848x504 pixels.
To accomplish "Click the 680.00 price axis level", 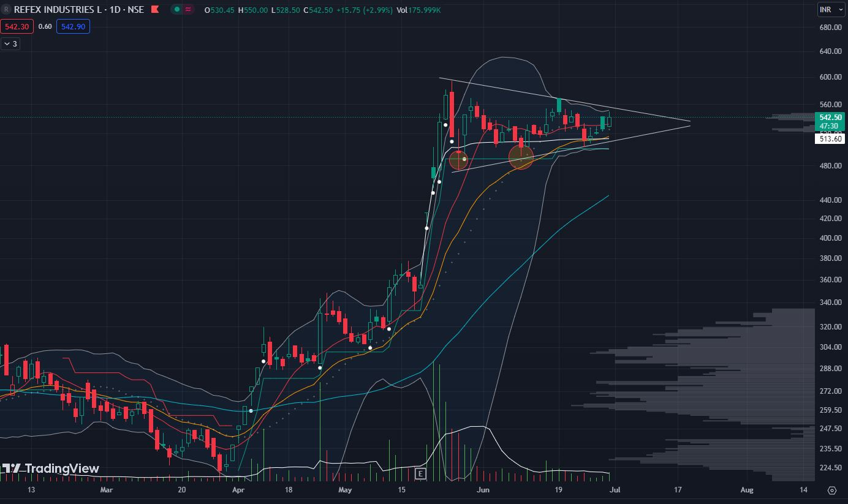I will [831, 28].
